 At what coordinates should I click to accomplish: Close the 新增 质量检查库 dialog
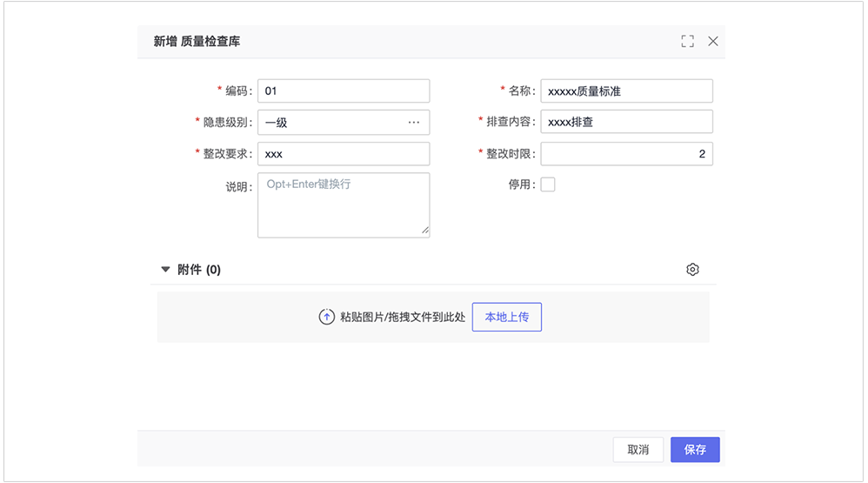[713, 41]
